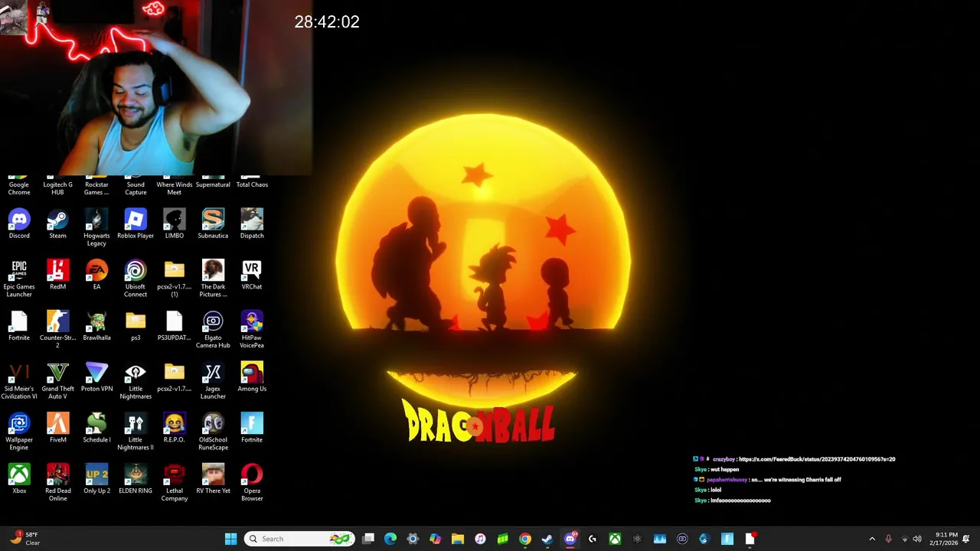The image size is (980, 551).
Task: Select the Grand Theft Auto V icon
Action: click(57, 381)
